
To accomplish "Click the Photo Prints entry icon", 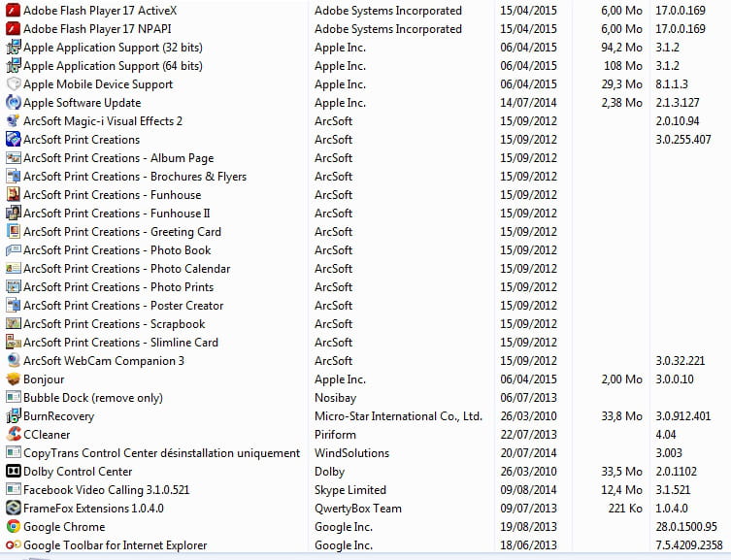I will click(x=13, y=287).
